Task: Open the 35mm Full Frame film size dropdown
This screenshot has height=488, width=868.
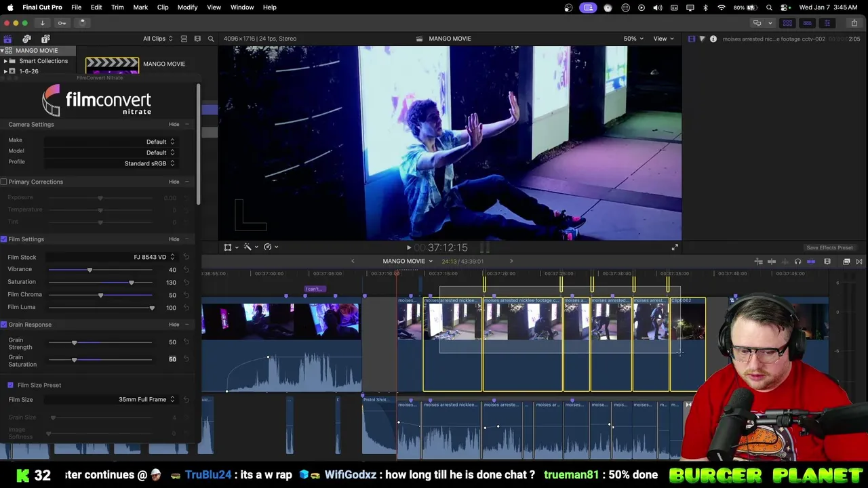Action: tap(109, 399)
